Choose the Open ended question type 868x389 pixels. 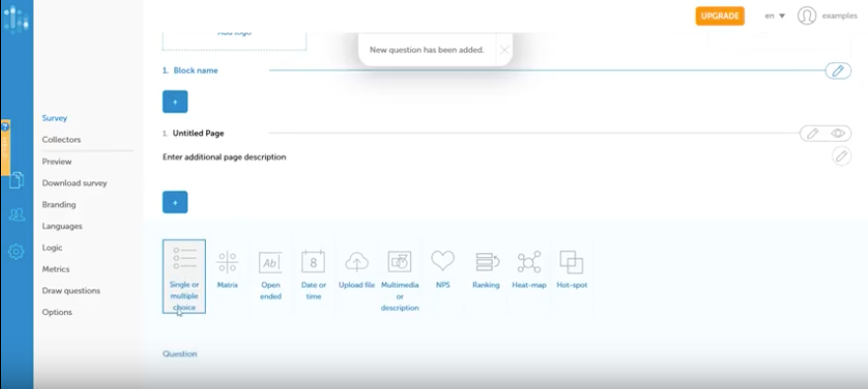[x=271, y=275]
